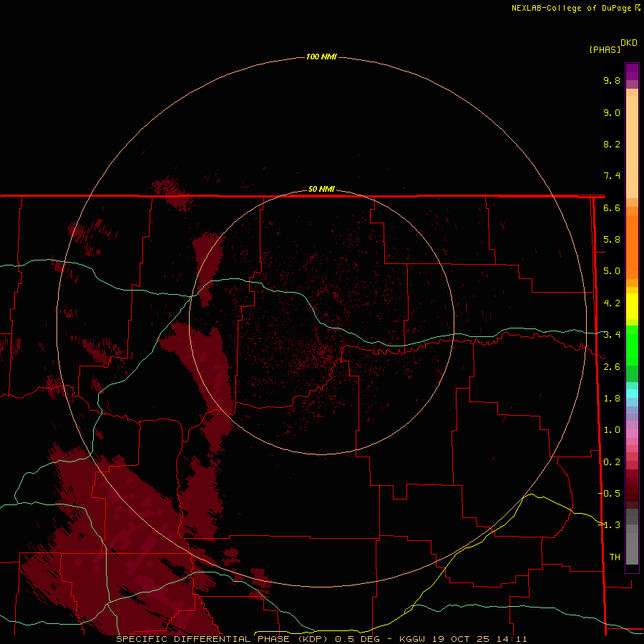Click the 100 NMI range ring label

tap(321, 57)
